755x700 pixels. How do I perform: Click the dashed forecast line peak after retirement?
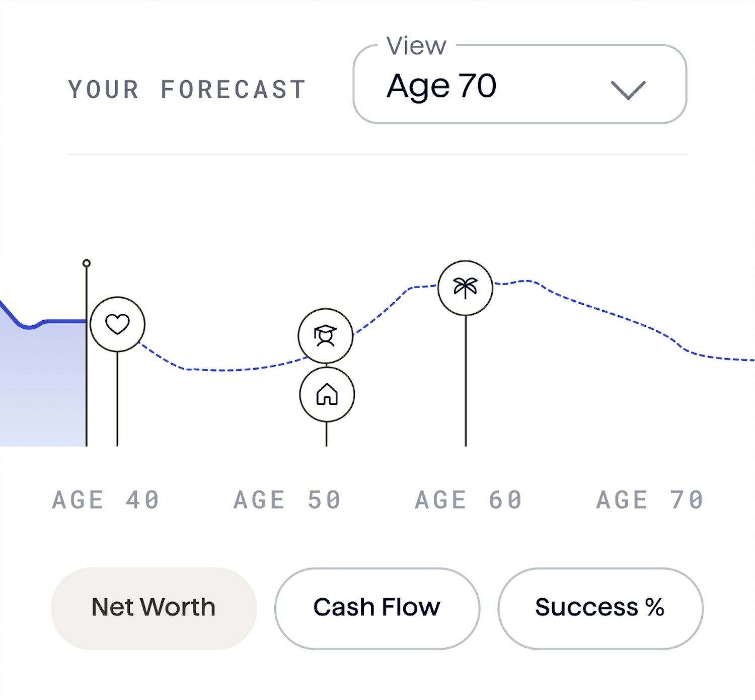tap(526, 281)
